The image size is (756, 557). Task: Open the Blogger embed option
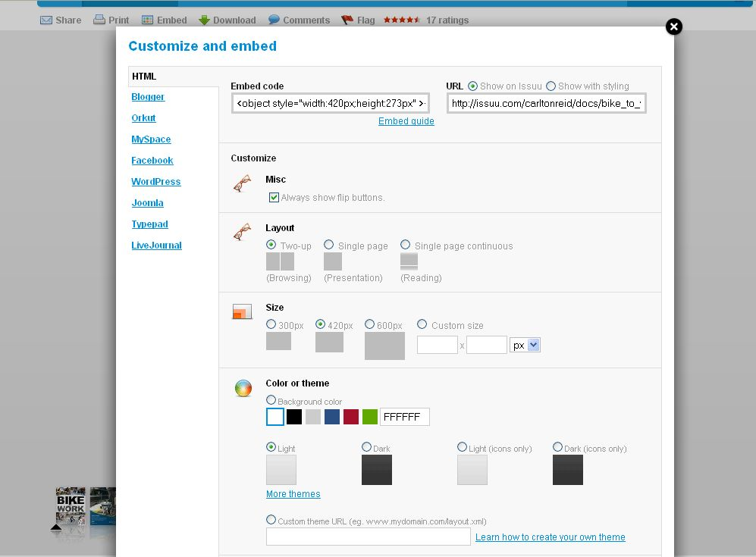coord(148,97)
